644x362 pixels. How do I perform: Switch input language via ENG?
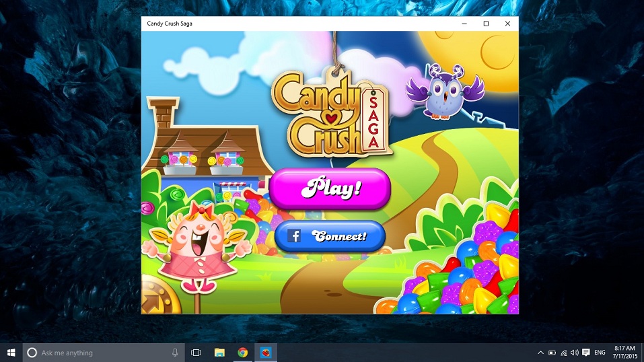tap(600, 353)
